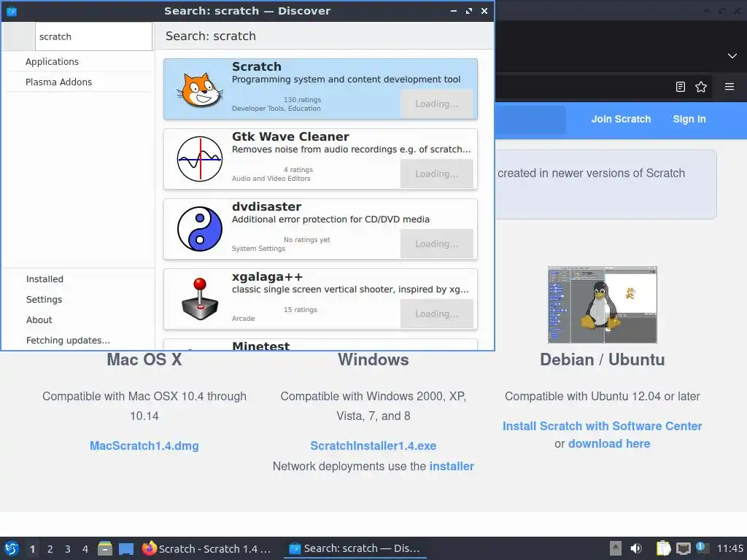Viewport: 747px width, 560px height.
Task: Click the Debian download here link
Action: pyautogui.click(x=609, y=443)
